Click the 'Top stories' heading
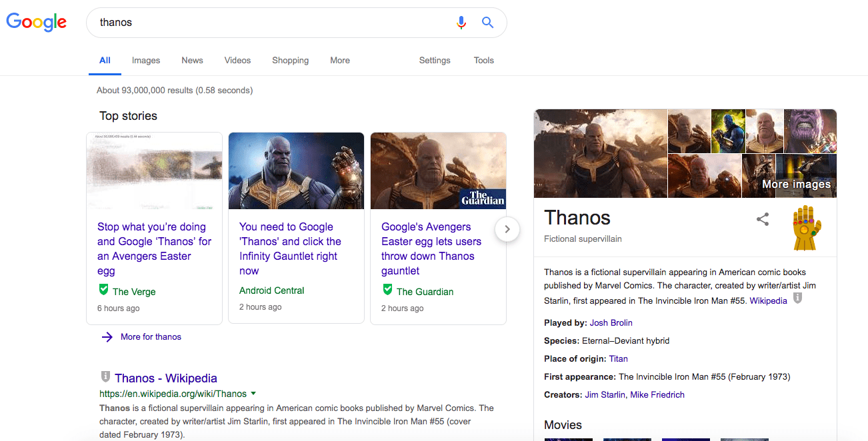868x441 pixels. pos(128,116)
